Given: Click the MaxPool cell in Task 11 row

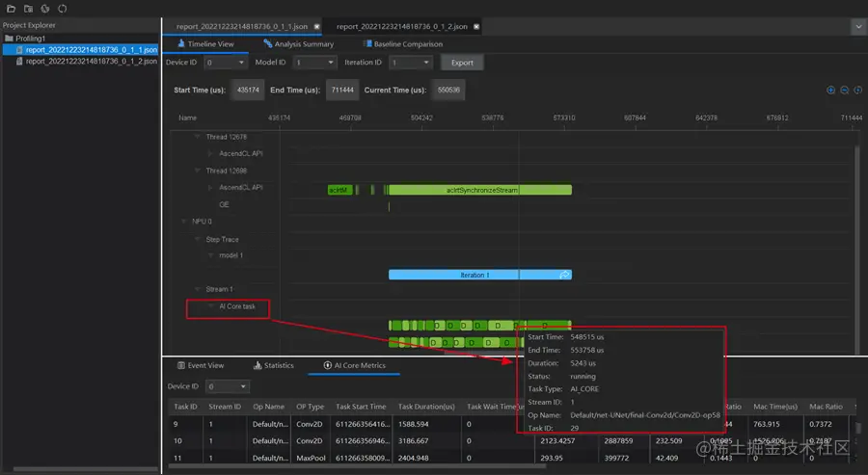Looking at the screenshot, I should point(310,458).
